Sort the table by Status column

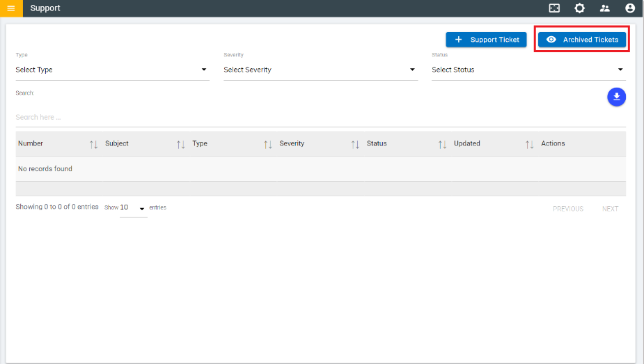coord(442,144)
